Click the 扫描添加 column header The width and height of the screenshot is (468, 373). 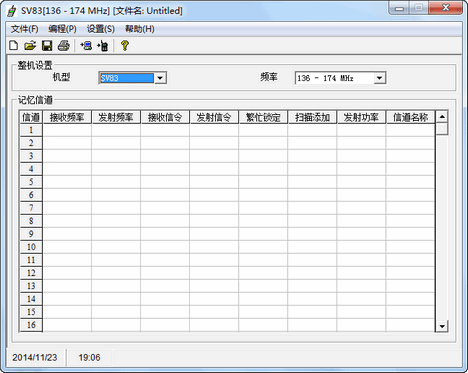coord(312,117)
